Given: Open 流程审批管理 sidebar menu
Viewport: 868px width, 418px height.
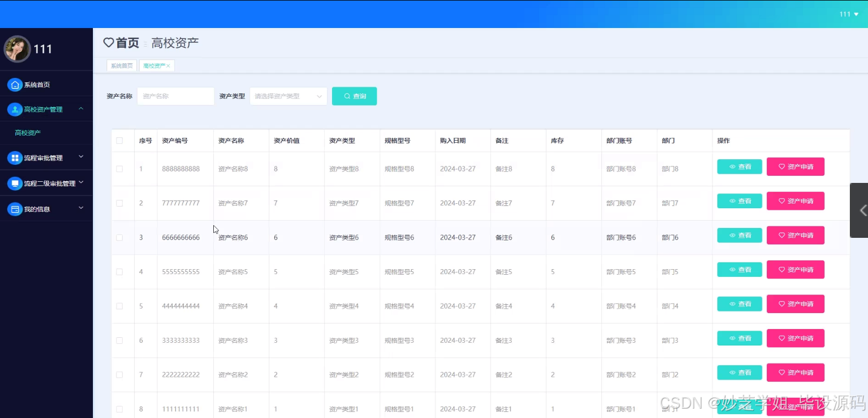Looking at the screenshot, I should tap(46, 158).
